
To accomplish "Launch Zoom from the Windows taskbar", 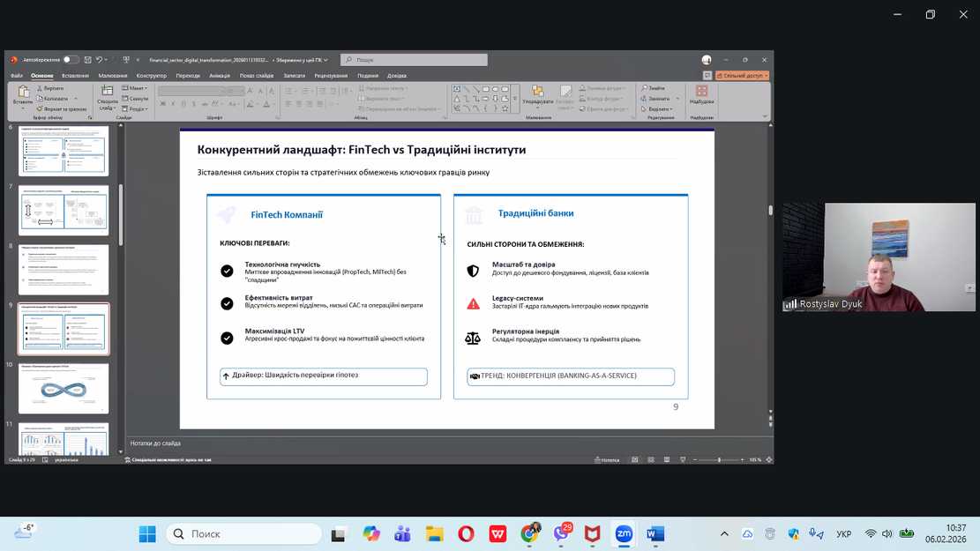I will tap(624, 534).
